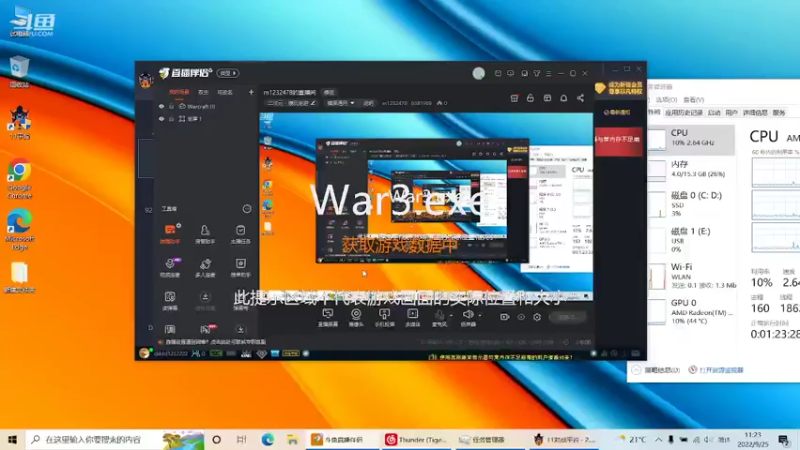Screen dimensions: 800x450
Task: Click the microphone icon in bottom toolbar
Action: pyautogui.click(x=439, y=315)
